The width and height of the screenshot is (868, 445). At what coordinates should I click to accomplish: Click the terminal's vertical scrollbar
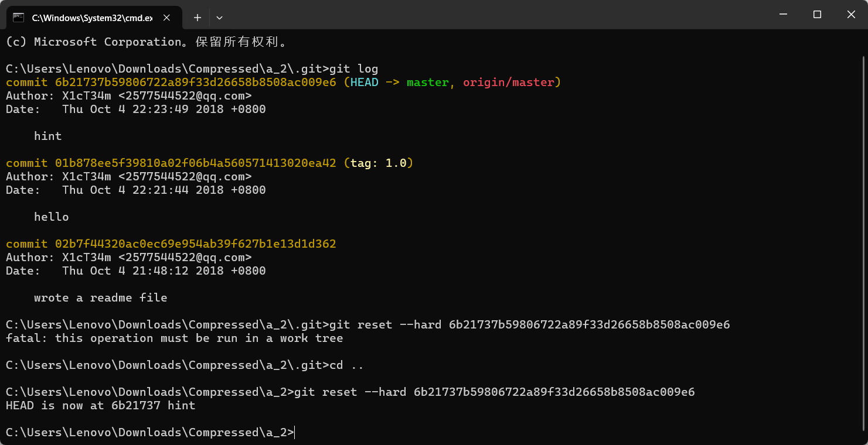864,234
